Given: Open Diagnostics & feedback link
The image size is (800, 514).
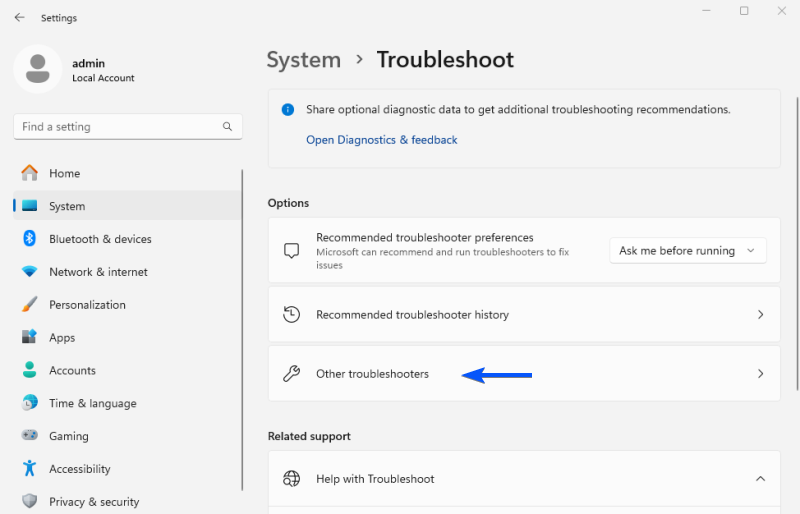Looking at the screenshot, I should (x=381, y=140).
